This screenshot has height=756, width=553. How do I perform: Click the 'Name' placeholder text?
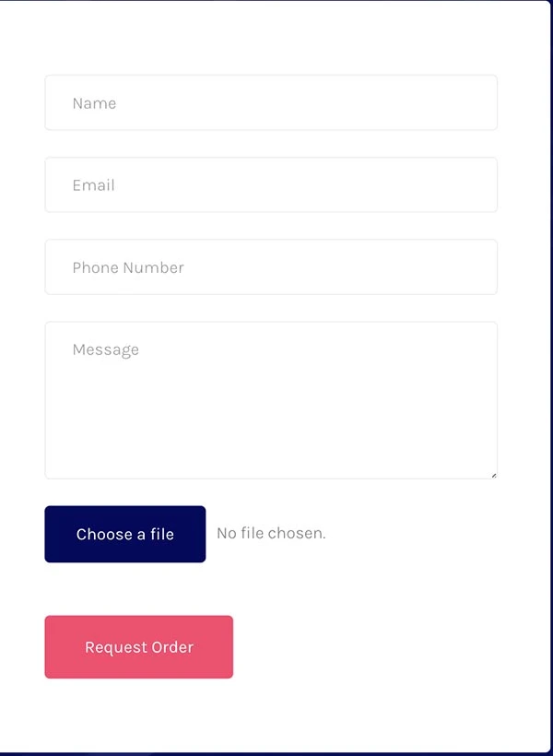click(x=94, y=103)
